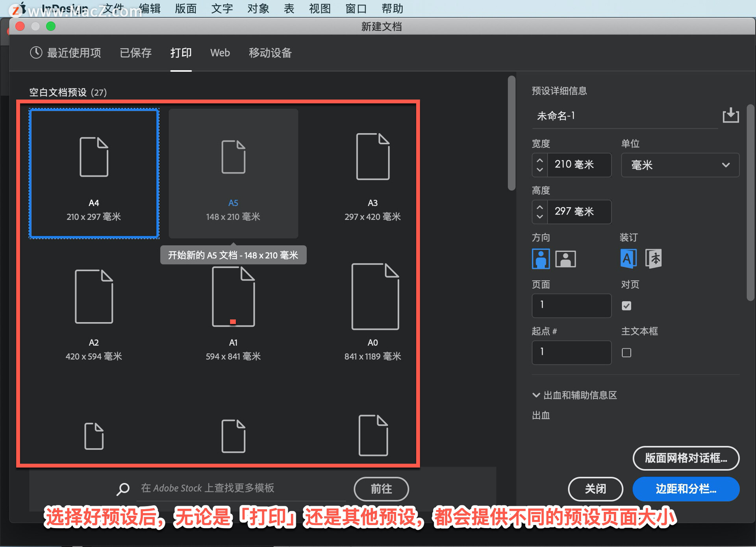Open the 版面网格对话框 button
Screen dimensions: 756x547
click(x=686, y=458)
